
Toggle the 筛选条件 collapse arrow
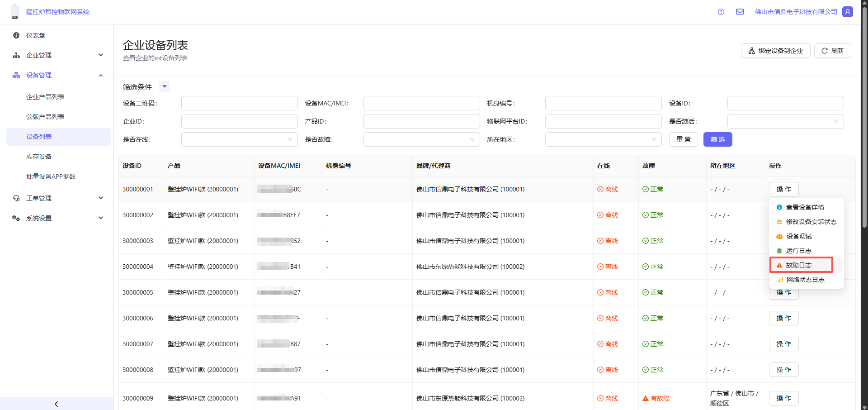point(165,86)
